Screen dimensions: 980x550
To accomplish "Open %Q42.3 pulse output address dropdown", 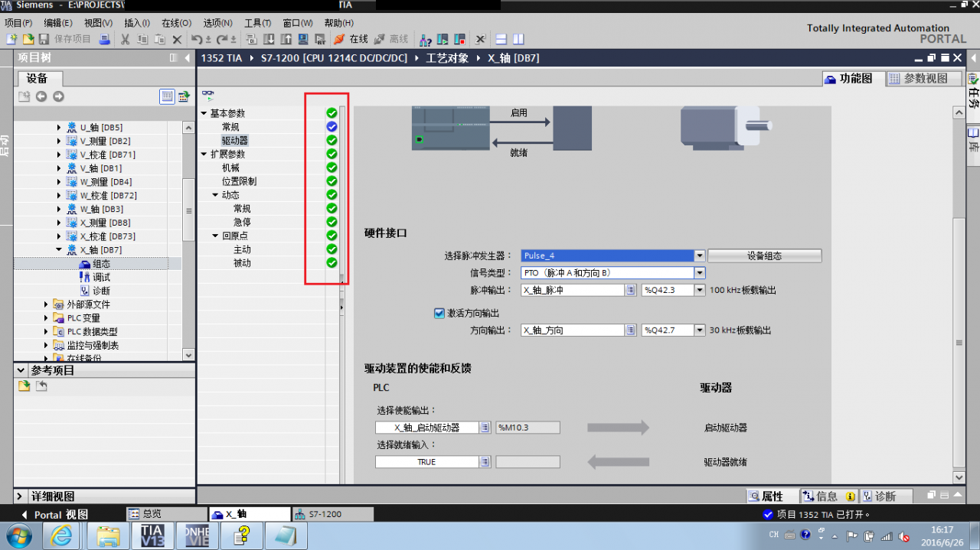I will tap(699, 290).
